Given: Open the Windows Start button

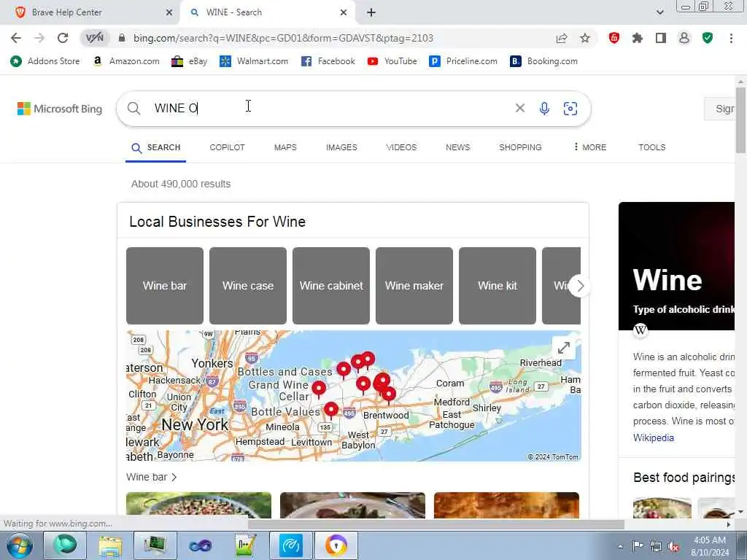Looking at the screenshot, I should pos(20,545).
